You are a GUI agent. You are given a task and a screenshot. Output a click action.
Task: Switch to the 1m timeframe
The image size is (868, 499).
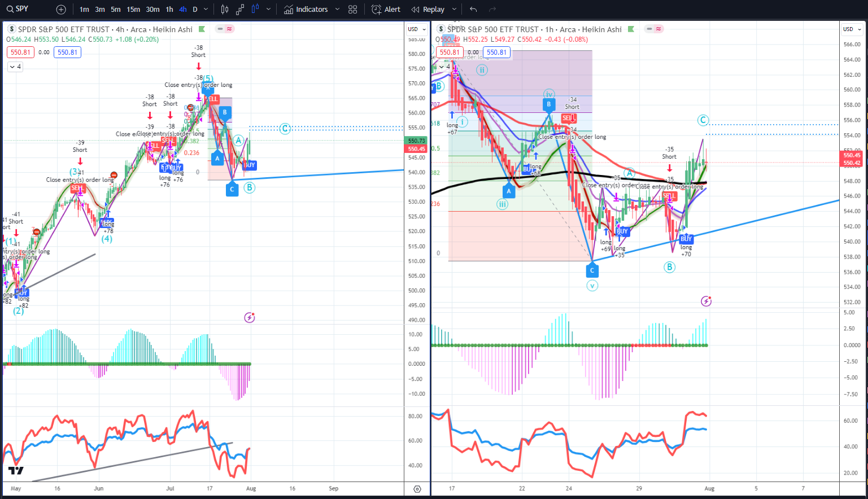(84, 10)
